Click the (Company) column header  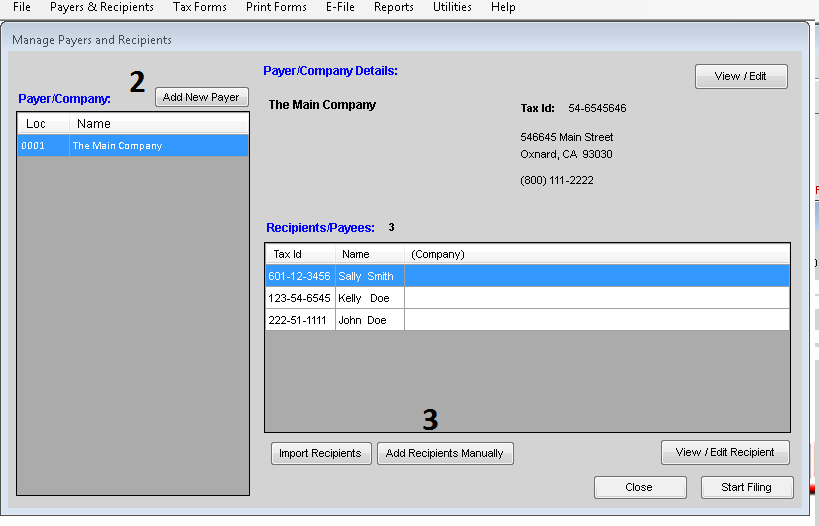(x=596, y=254)
